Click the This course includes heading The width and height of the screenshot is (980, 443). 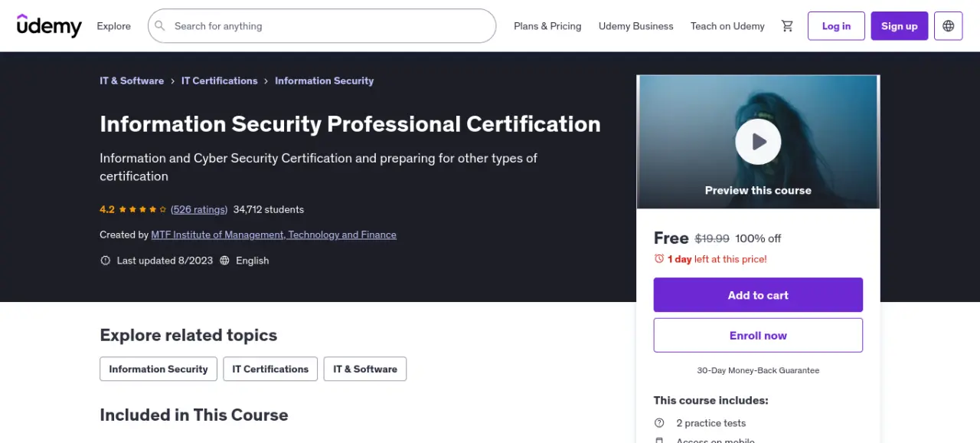711,400
